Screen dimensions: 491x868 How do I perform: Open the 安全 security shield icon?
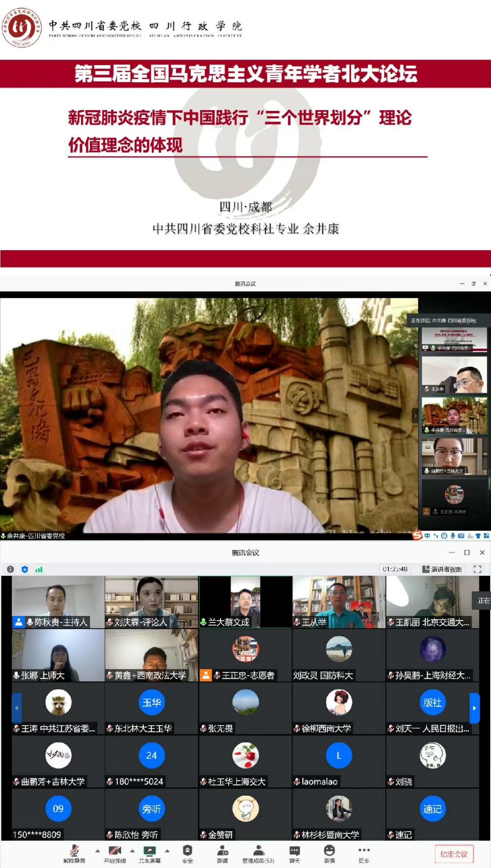click(x=187, y=851)
